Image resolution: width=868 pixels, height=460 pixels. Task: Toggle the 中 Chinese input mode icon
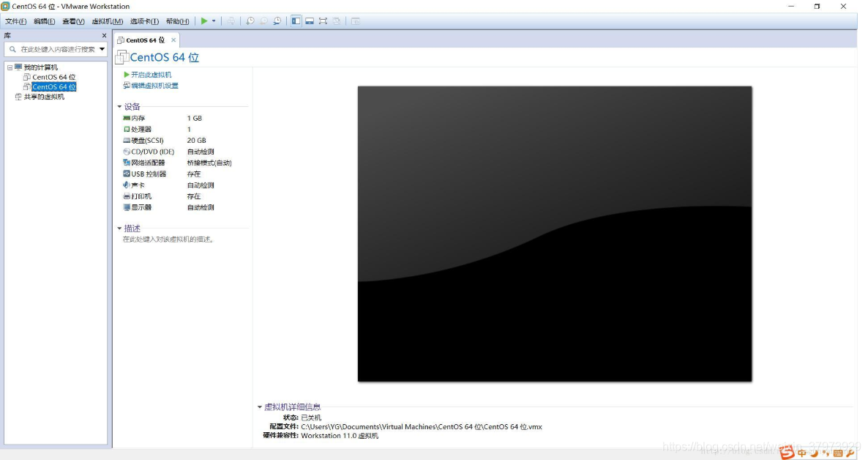click(801, 453)
